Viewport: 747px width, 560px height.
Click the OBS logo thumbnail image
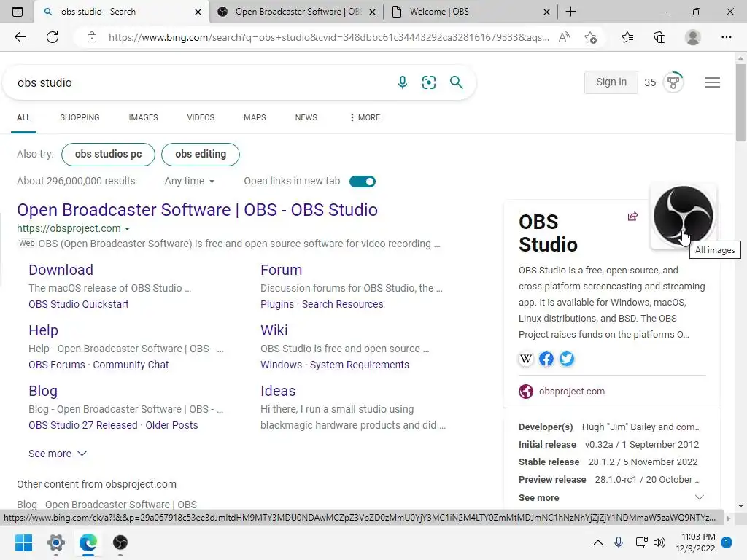click(x=683, y=215)
